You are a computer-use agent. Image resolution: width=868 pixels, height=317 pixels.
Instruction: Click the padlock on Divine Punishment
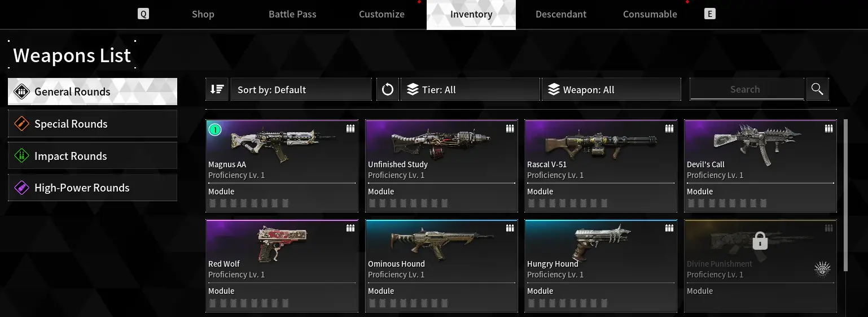pos(760,241)
